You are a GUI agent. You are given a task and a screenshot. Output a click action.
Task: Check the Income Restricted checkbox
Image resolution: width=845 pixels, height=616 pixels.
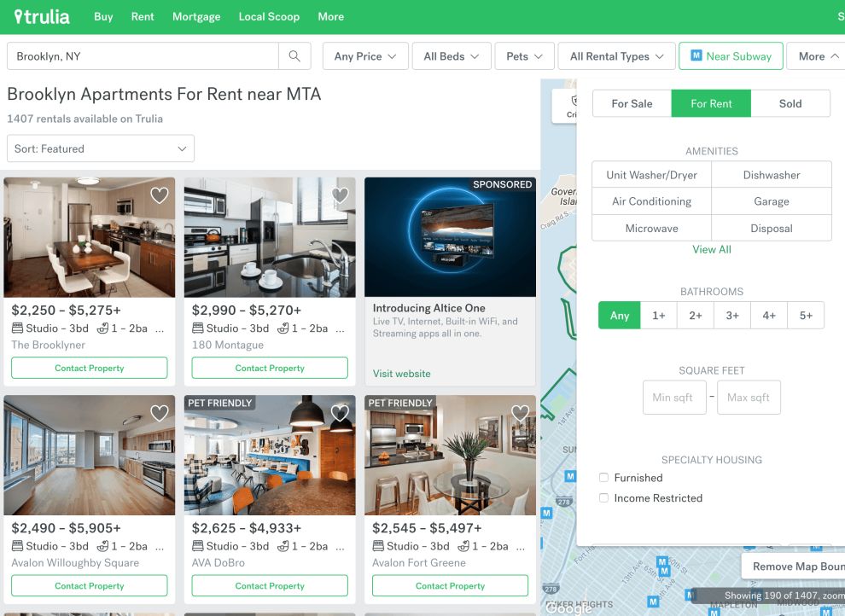click(x=603, y=498)
